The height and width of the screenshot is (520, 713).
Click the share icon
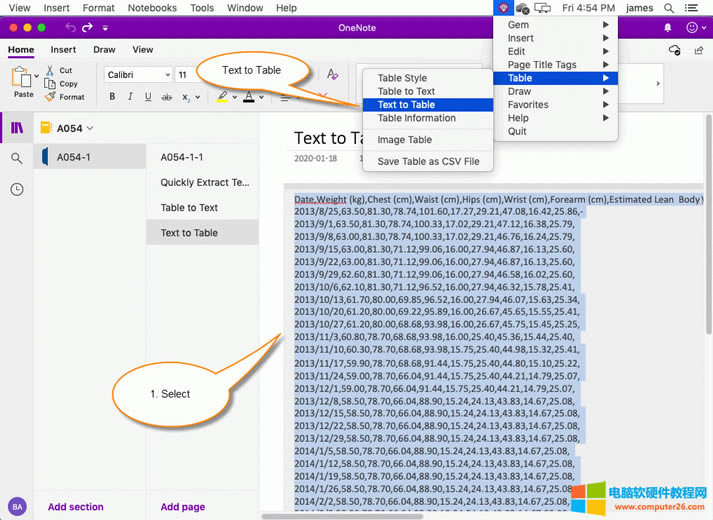click(x=699, y=50)
